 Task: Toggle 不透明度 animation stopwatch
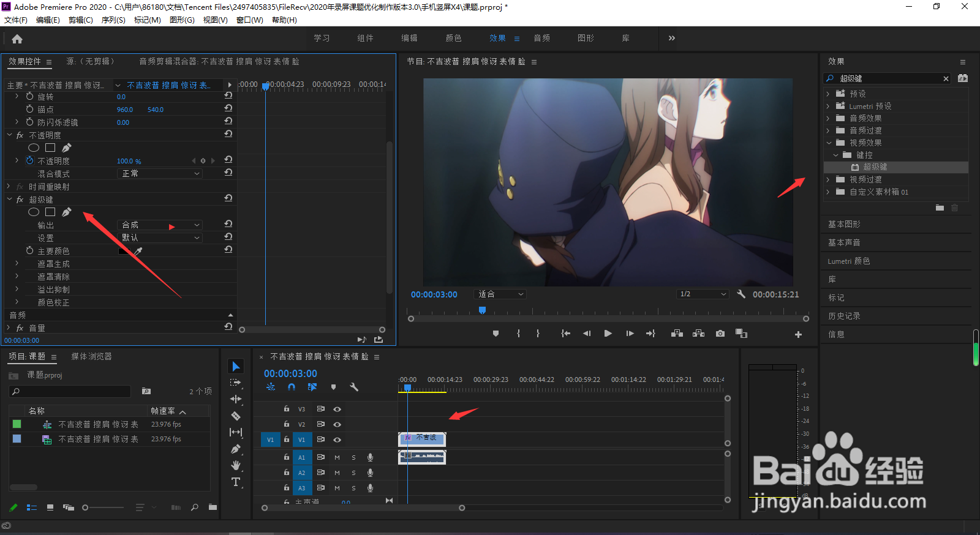click(29, 160)
